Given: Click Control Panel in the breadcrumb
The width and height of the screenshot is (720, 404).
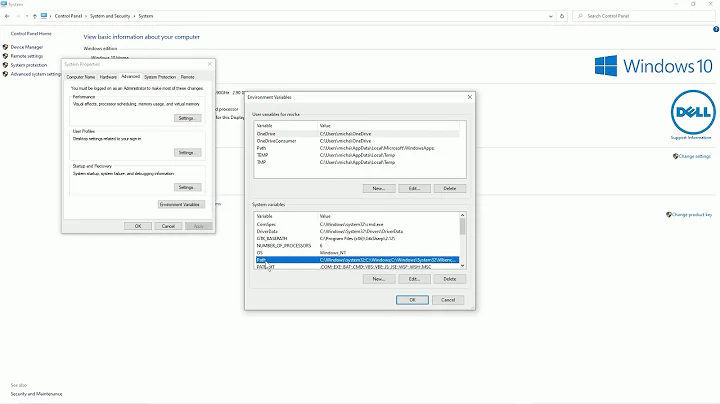Looking at the screenshot, I should 68,16.
